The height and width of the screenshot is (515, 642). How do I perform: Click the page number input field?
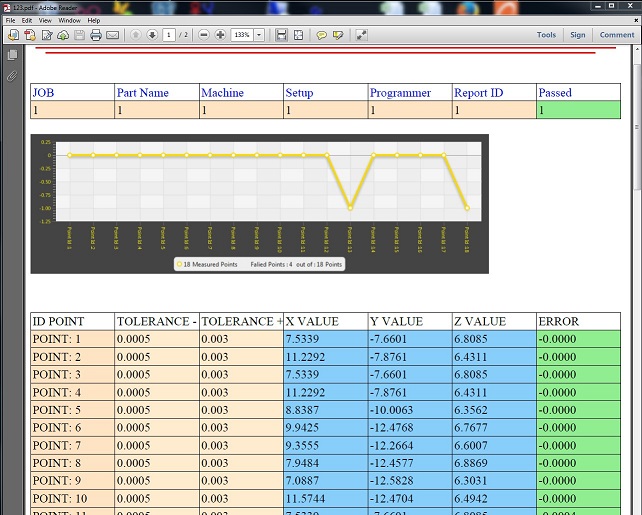tap(169, 35)
